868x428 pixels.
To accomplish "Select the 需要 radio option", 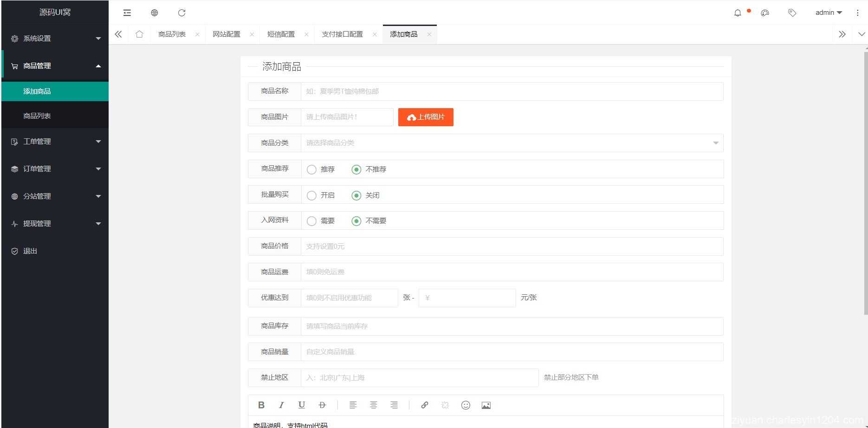I will [x=312, y=221].
